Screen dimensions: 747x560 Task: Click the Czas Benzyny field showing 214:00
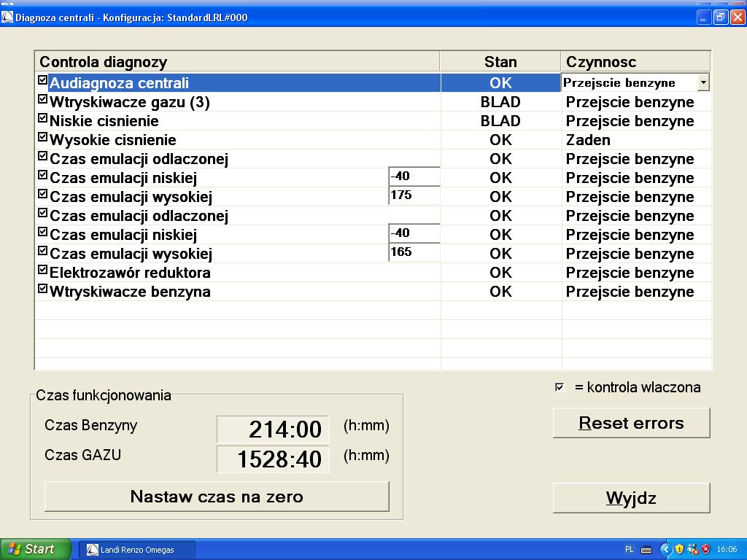[x=273, y=429]
